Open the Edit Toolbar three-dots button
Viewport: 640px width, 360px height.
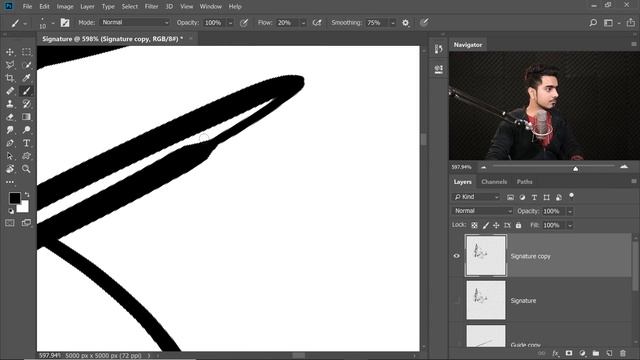[x=10, y=182]
